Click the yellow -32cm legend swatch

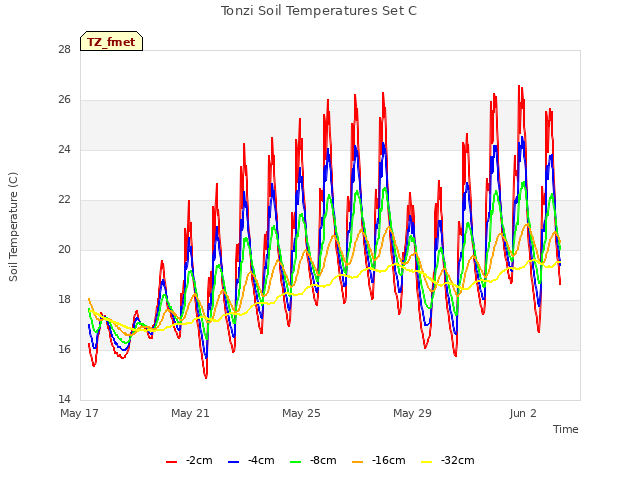pos(426,462)
